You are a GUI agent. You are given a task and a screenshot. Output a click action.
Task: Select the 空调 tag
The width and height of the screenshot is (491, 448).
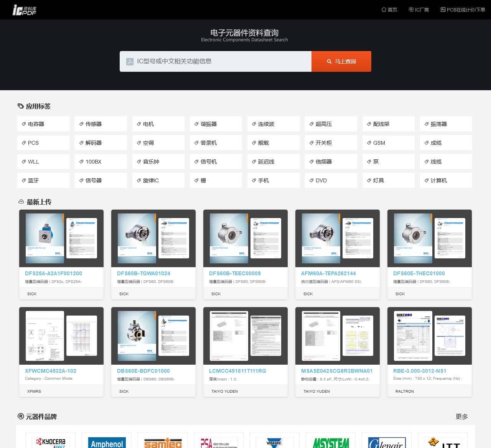point(158,143)
